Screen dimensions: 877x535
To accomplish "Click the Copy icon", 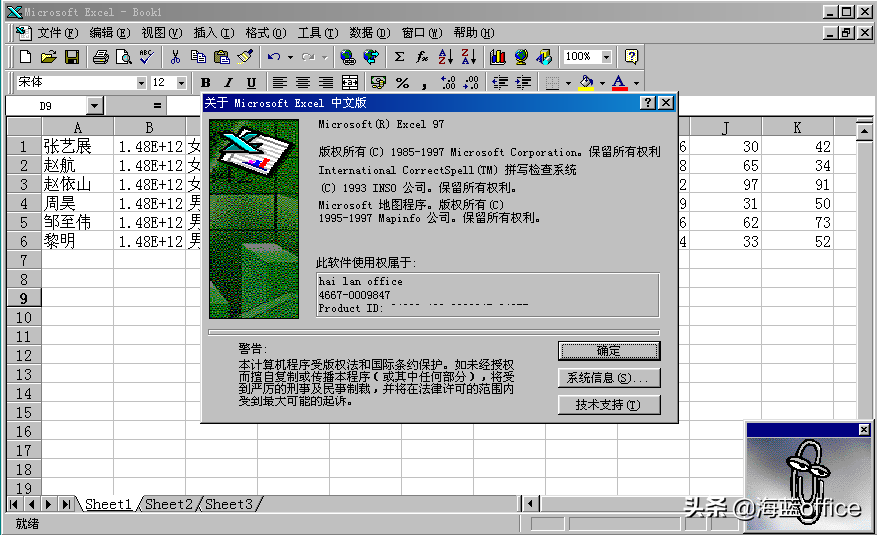I will 198,56.
